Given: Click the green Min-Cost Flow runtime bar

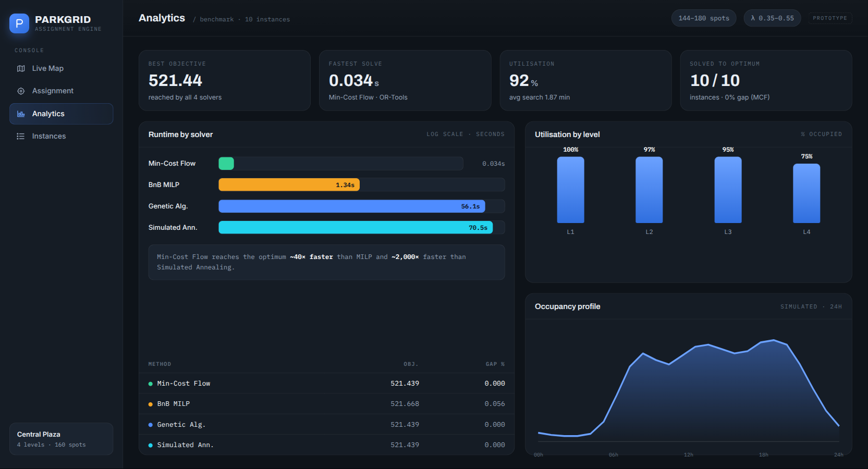Looking at the screenshot, I should (226, 164).
